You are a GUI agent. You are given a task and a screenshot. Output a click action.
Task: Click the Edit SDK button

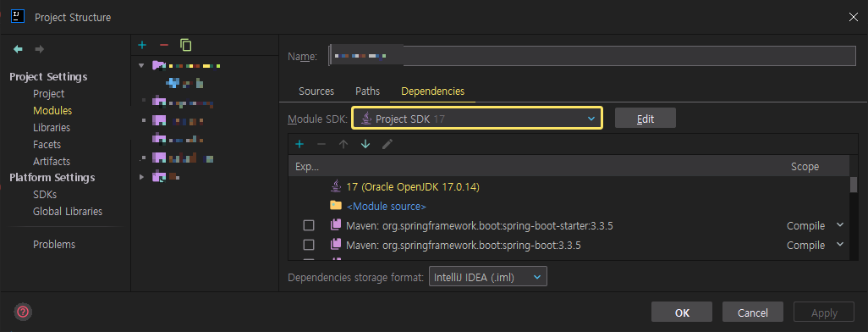click(x=646, y=119)
